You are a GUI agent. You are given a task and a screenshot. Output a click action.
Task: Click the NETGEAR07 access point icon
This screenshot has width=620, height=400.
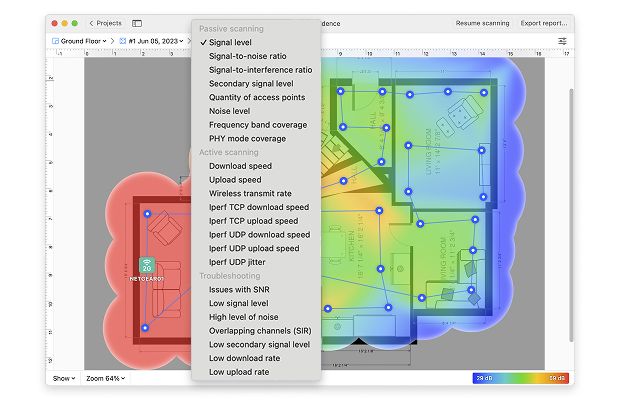tap(147, 266)
